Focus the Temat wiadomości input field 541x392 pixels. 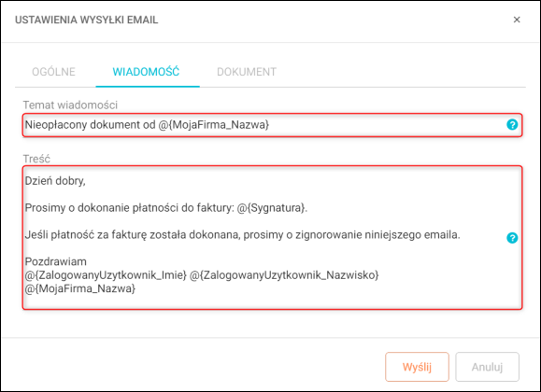coord(273,125)
